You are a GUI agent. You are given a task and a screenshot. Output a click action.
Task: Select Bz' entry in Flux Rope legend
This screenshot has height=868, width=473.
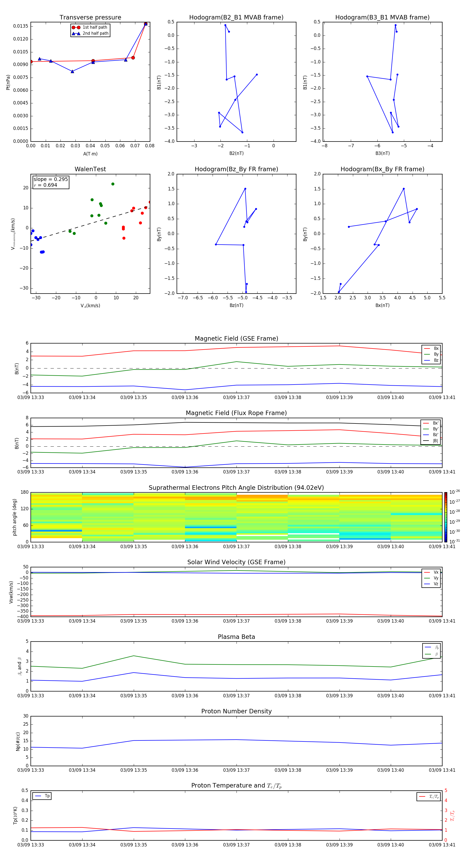tap(431, 435)
